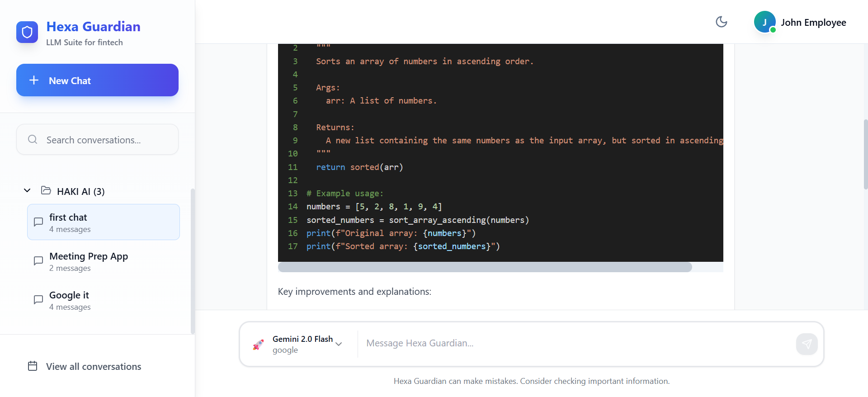This screenshot has height=397, width=868.
Task: Open View all conversations
Action: 94,366
